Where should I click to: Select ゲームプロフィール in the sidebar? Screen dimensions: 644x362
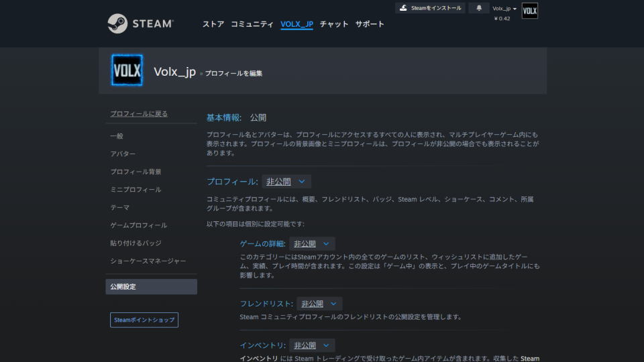coord(138,225)
